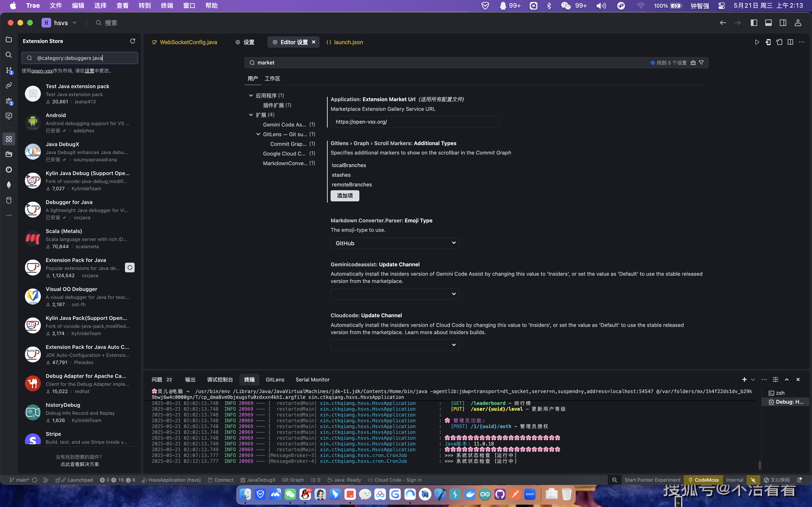
Task: Open the Cloudcode Update Channel dropdown
Action: [x=395, y=345]
